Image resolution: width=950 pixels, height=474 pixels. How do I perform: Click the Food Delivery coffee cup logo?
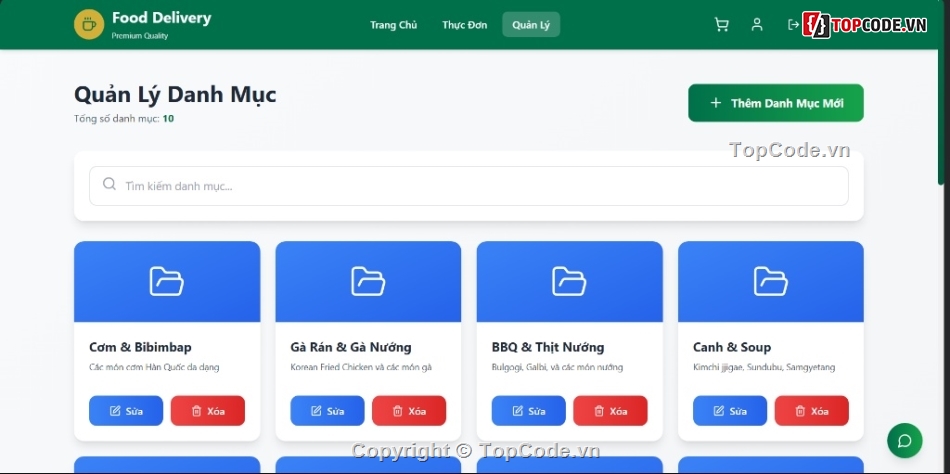89,25
